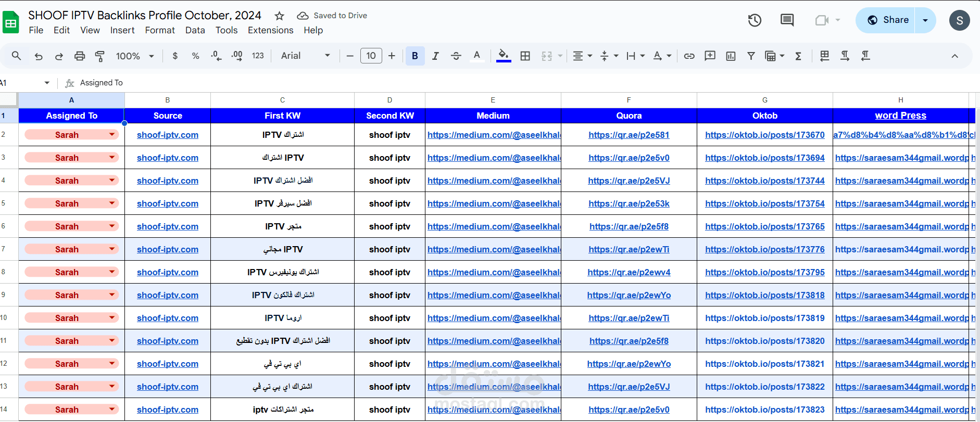Expand the Share options arrow
Screen dimensions: 980x422
(x=925, y=20)
